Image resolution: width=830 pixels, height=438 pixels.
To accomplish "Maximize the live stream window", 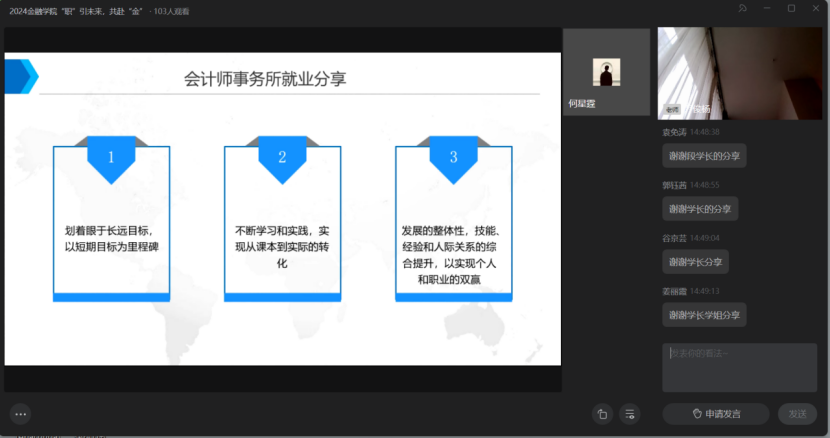I will (x=791, y=9).
